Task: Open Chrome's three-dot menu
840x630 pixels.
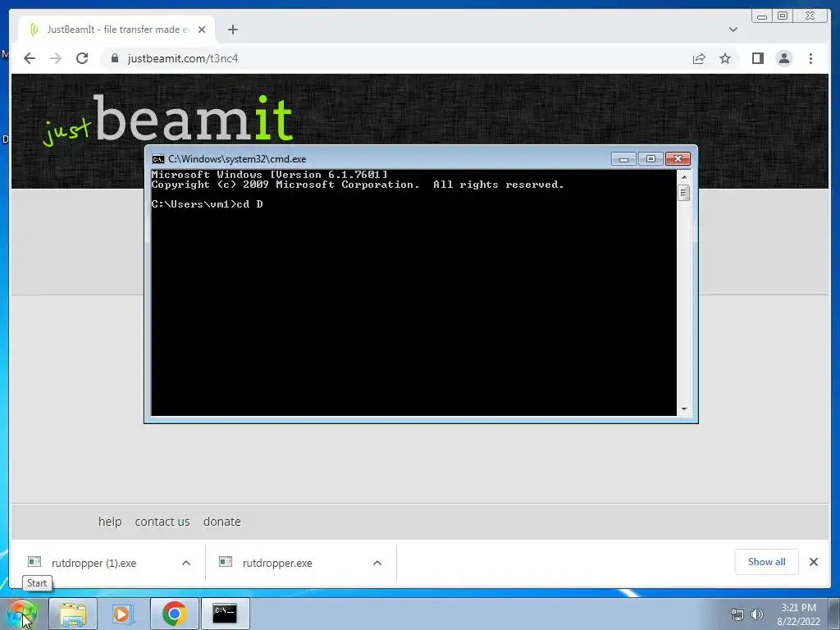Action: tap(810, 58)
